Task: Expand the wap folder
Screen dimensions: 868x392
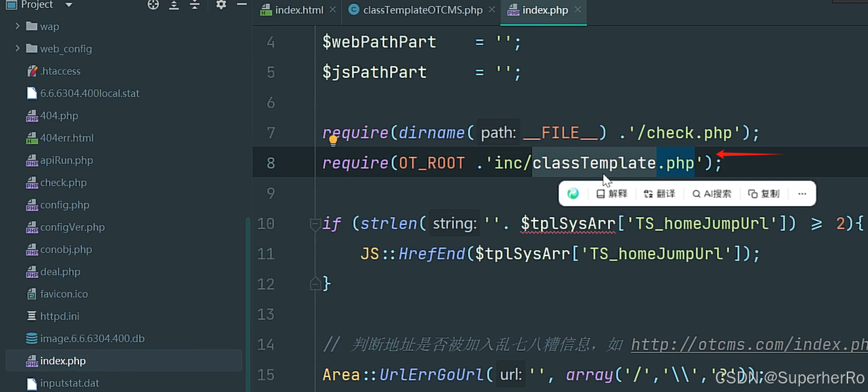Action: click(17, 26)
